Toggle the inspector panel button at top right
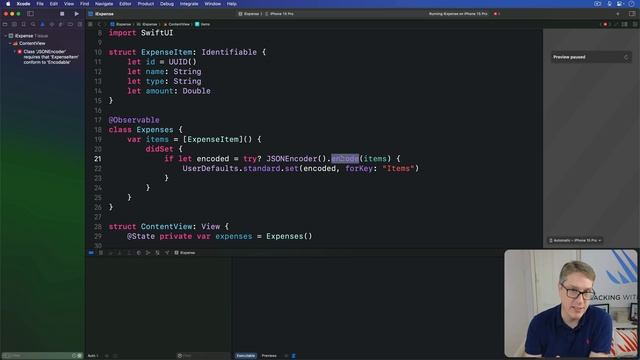This screenshot has width=640, height=360. tap(632, 13)
